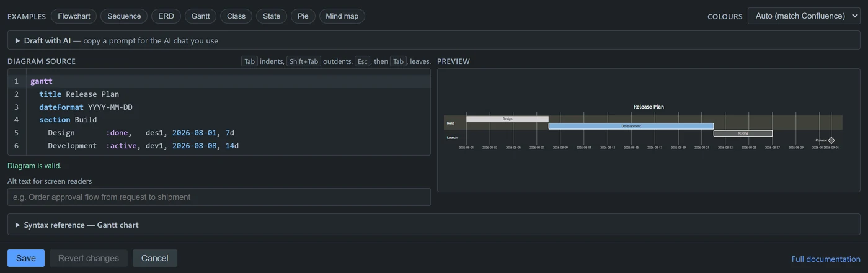Click the alt text input field
The image size is (868, 273).
click(x=219, y=197)
